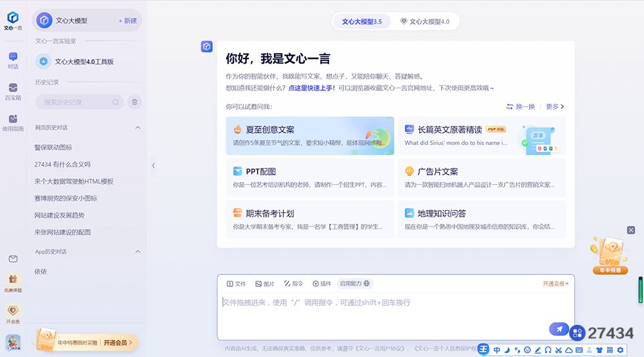Toggle 启用能力 in input toolbar
The image size is (644, 357).
pyautogui.click(x=354, y=283)
